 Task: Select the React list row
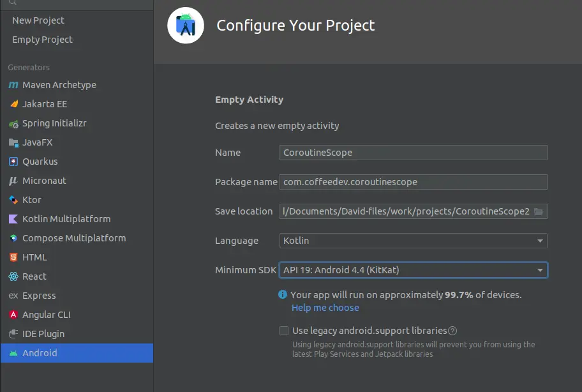coord(77,276)
